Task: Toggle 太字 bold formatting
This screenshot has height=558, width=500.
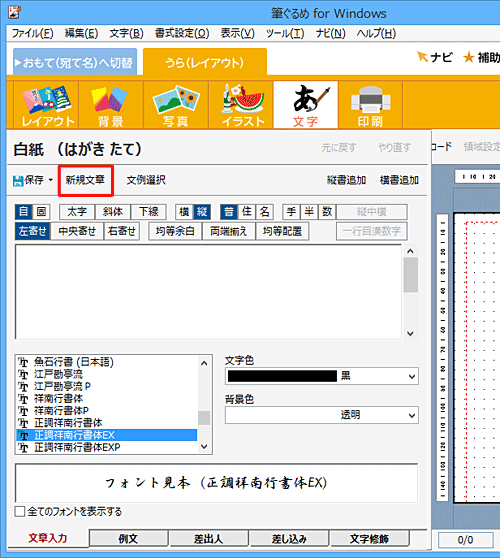Action: (x=77, y=212)
